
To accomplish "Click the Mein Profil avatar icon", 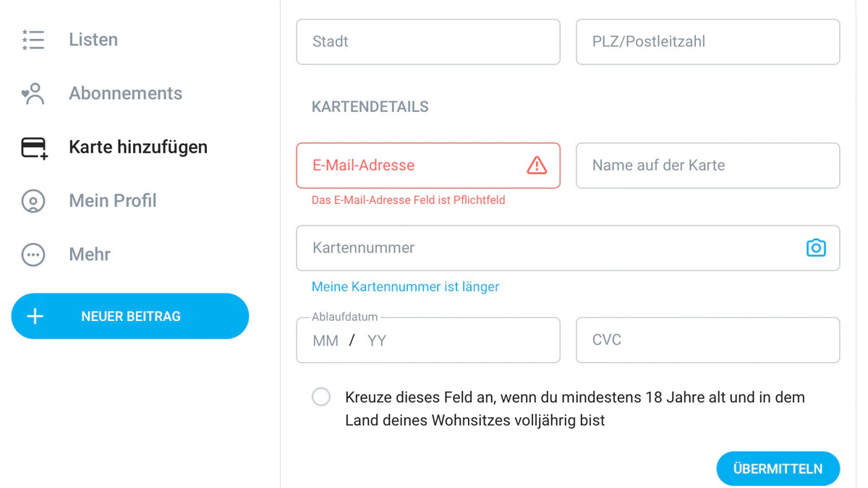I will 33,201.
